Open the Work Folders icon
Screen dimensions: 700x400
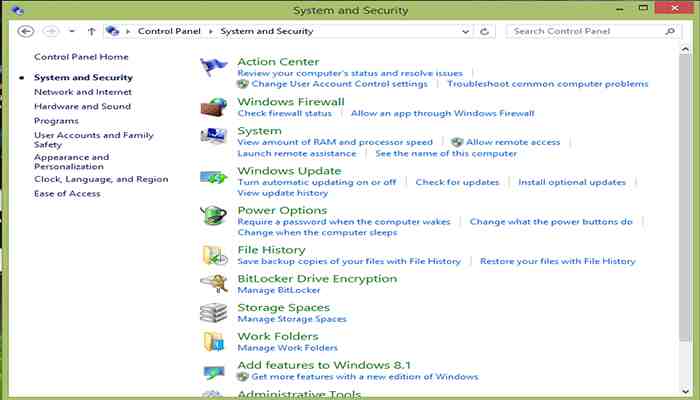[x=213, y=342]
